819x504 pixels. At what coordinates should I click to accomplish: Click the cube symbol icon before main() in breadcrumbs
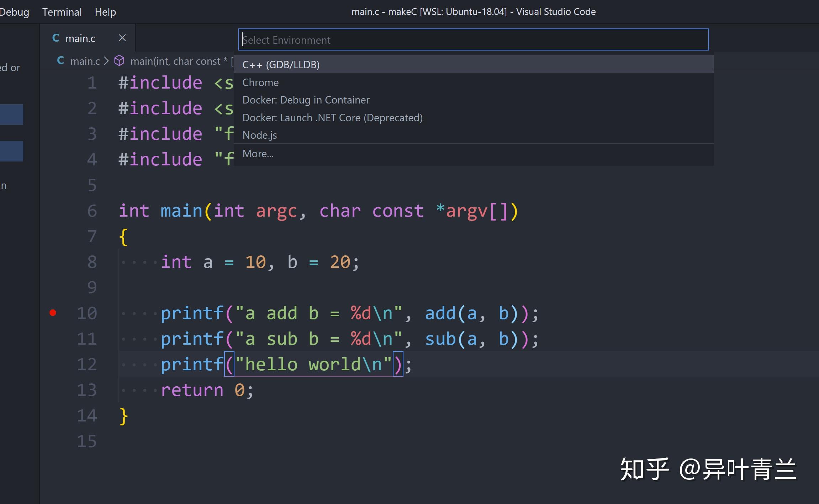click(119, 60)
